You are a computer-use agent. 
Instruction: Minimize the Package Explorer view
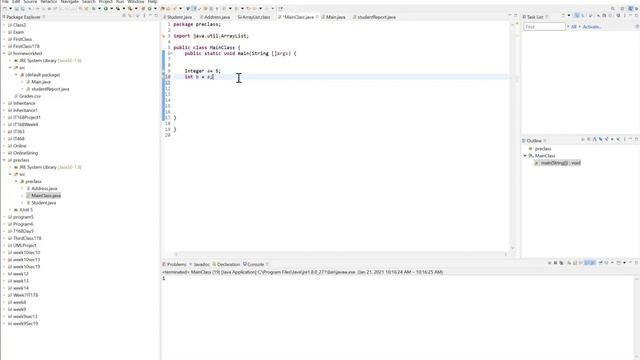pyautogui.click(x=150, y=16)
